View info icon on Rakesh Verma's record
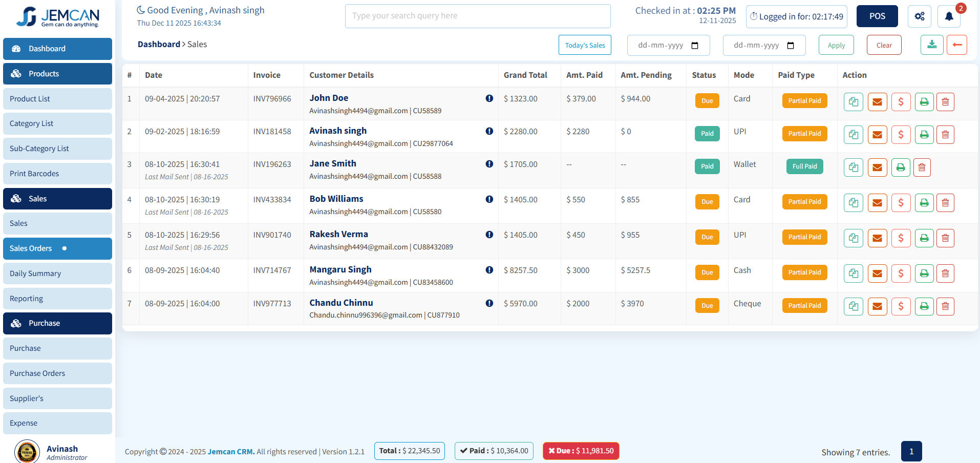 tap(489, 235)
